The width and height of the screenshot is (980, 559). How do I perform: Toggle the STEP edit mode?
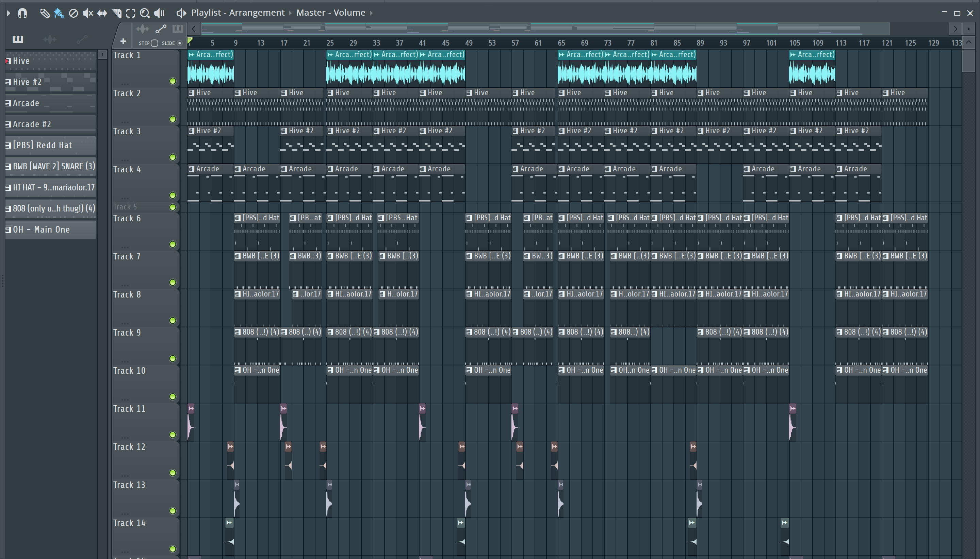coord(154,43)
